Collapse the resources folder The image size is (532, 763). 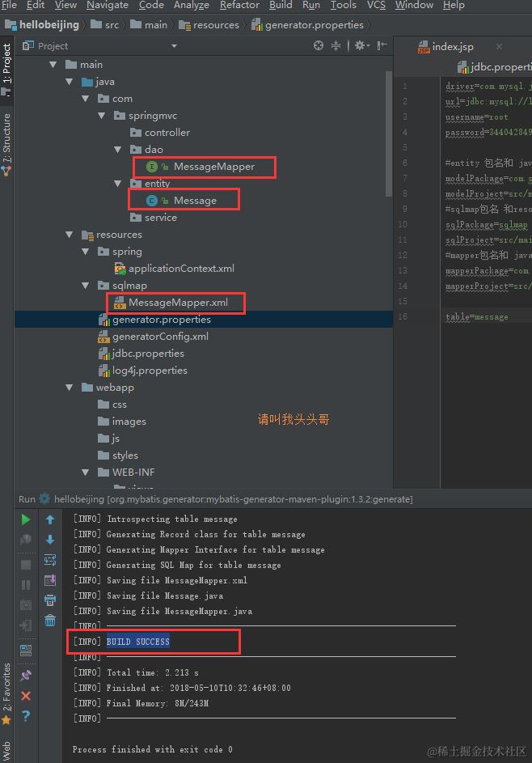coord(70,235)
